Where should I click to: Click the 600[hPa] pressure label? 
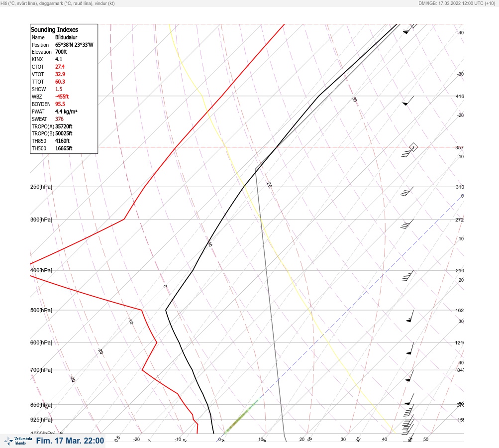pos(41,342)
